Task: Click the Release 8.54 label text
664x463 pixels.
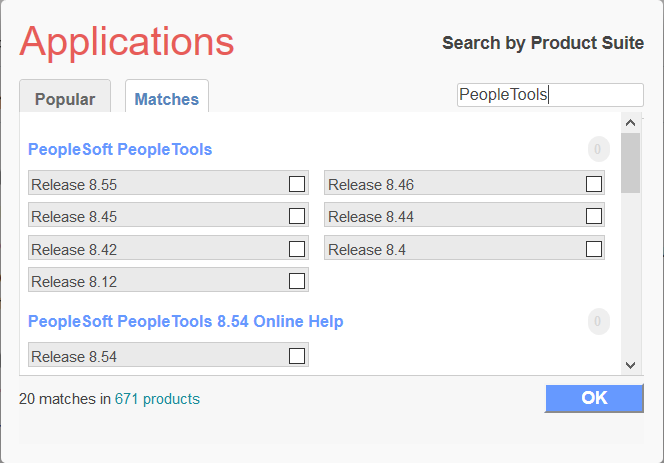Action: pos(74,357)
